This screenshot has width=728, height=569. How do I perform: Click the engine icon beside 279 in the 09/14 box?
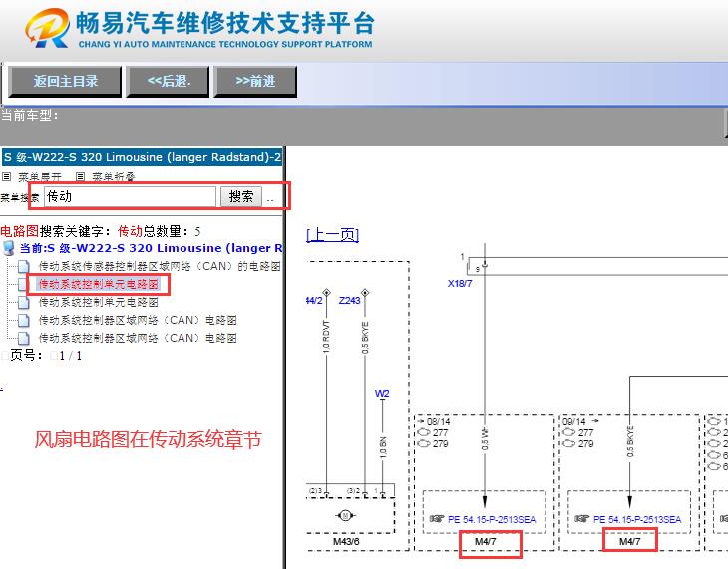coord(569,443)
